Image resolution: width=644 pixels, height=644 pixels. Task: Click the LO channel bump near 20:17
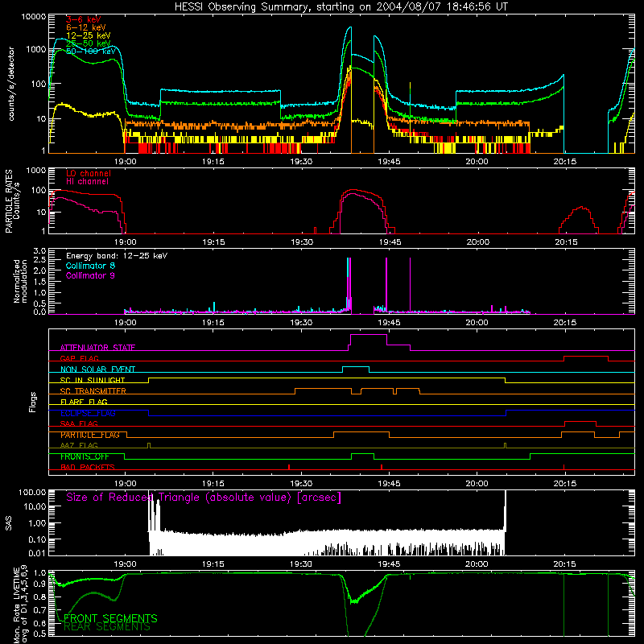579,219
